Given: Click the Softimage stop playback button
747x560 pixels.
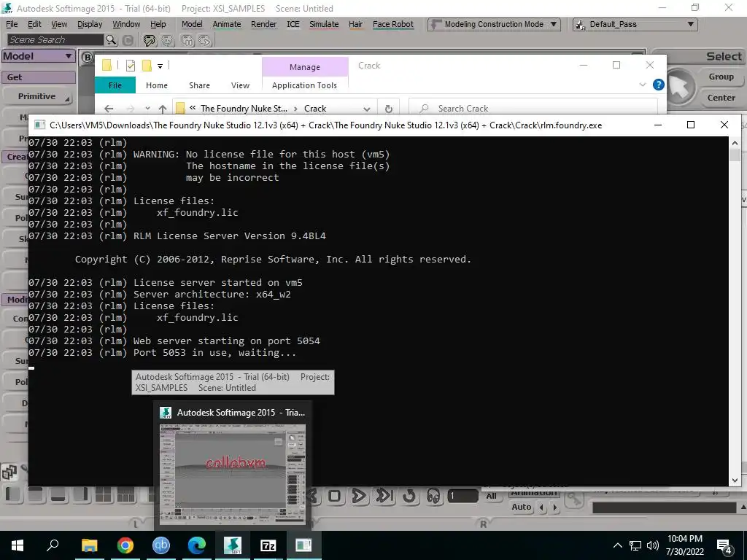Looking at the screenshot, I should point(334,496).
